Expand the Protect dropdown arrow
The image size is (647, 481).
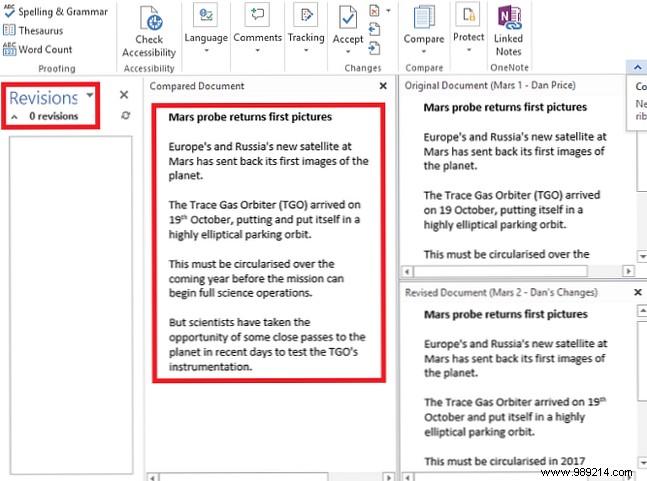tap(469, 50)
